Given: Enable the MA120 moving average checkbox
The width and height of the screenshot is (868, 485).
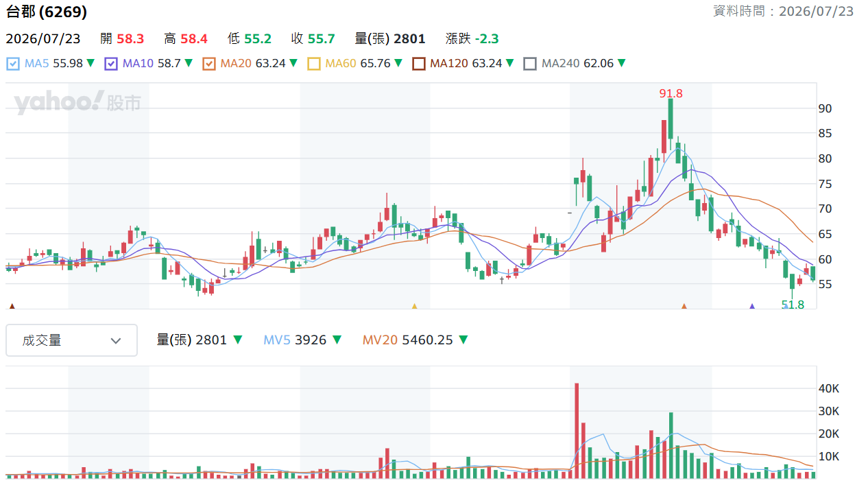Looking at the screenshot, I should point(418,64).
